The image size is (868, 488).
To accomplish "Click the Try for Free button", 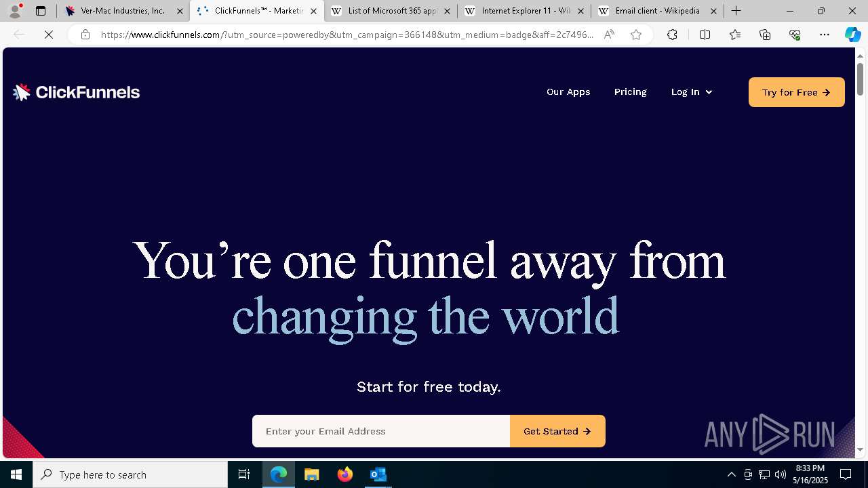I will [x=797, y=92].
